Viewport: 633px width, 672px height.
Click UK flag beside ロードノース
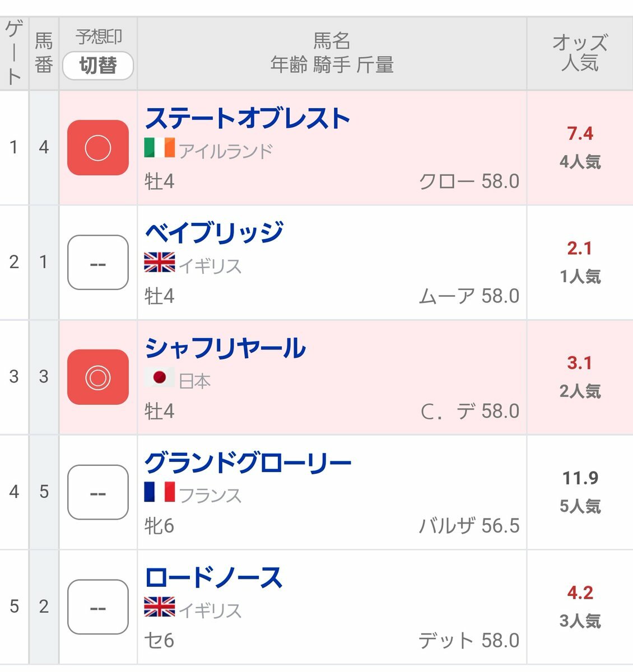159,607
